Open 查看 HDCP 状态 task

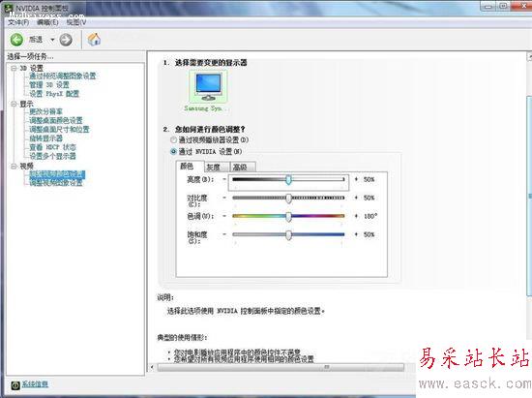(52, 147)
